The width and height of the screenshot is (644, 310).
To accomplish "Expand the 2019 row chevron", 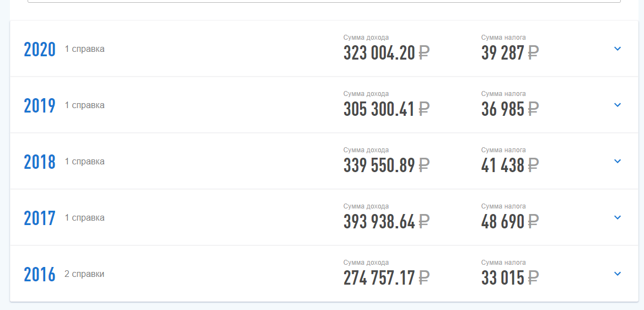I will coord(618,105).
